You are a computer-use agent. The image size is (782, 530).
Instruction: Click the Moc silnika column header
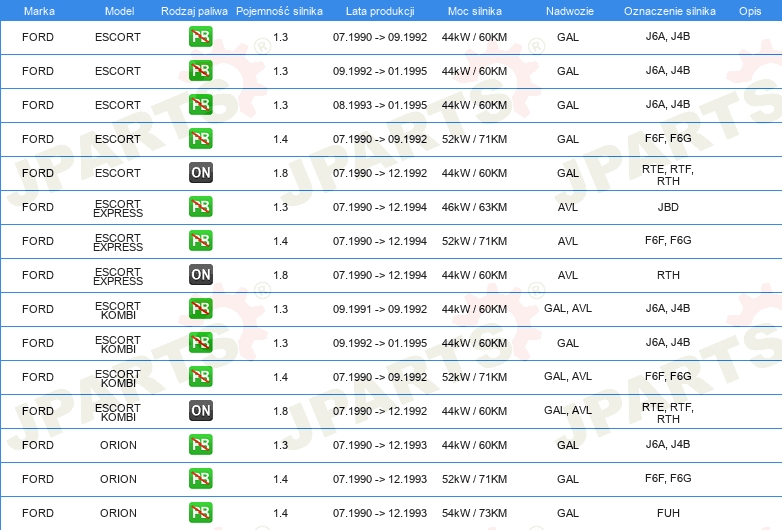[475, 11]
